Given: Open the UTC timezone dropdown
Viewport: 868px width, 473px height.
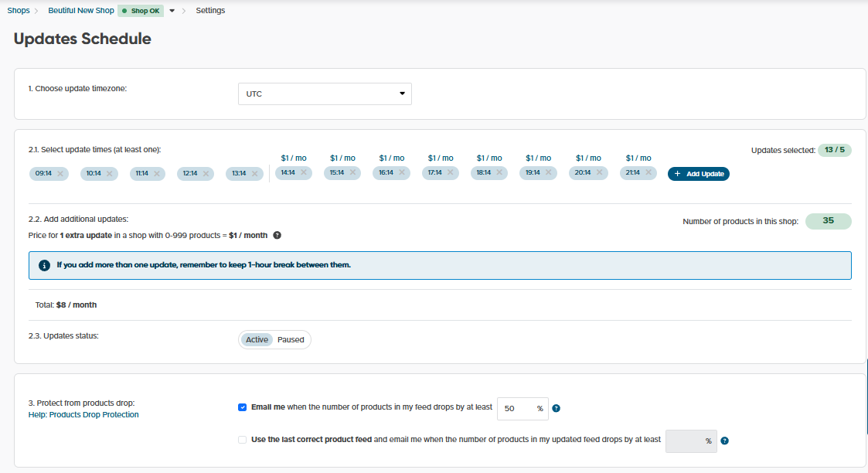Looking at the screenshot, I should [324, 94].
